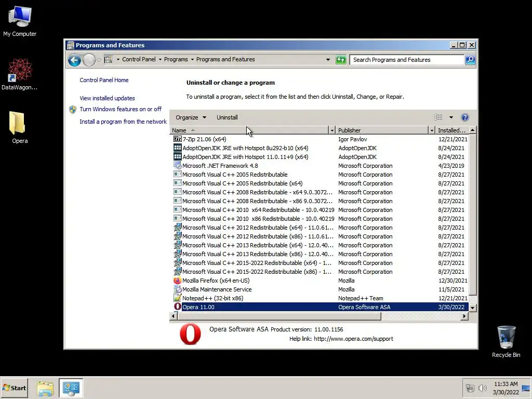The width and height of the screenshot is (532, 399).
Task: Open the Start menu
Action: click(x=14, y=388)
